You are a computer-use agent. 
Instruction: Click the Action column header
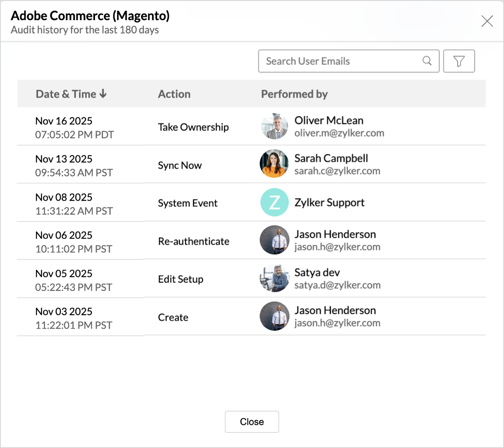[174, 94]
